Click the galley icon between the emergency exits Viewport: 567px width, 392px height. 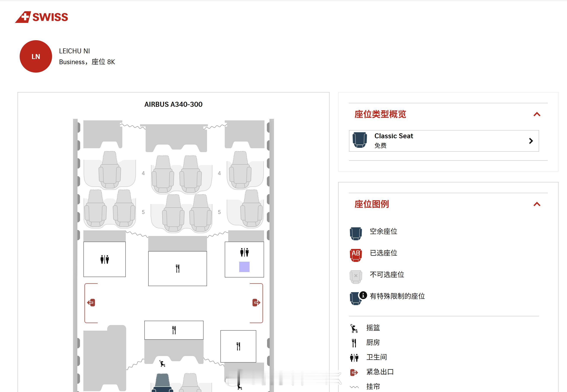(x=174, y=330)
